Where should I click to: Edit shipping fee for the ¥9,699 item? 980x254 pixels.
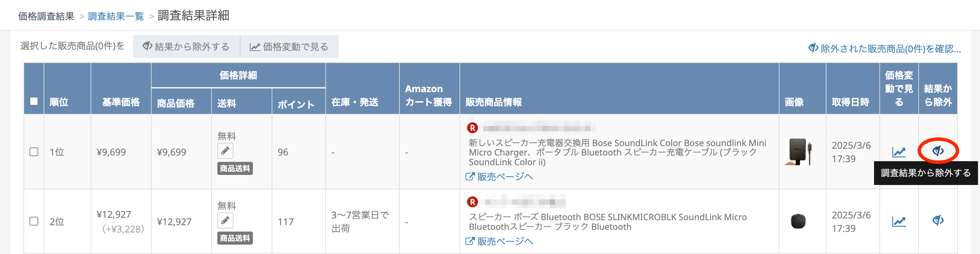pos(225,151)
